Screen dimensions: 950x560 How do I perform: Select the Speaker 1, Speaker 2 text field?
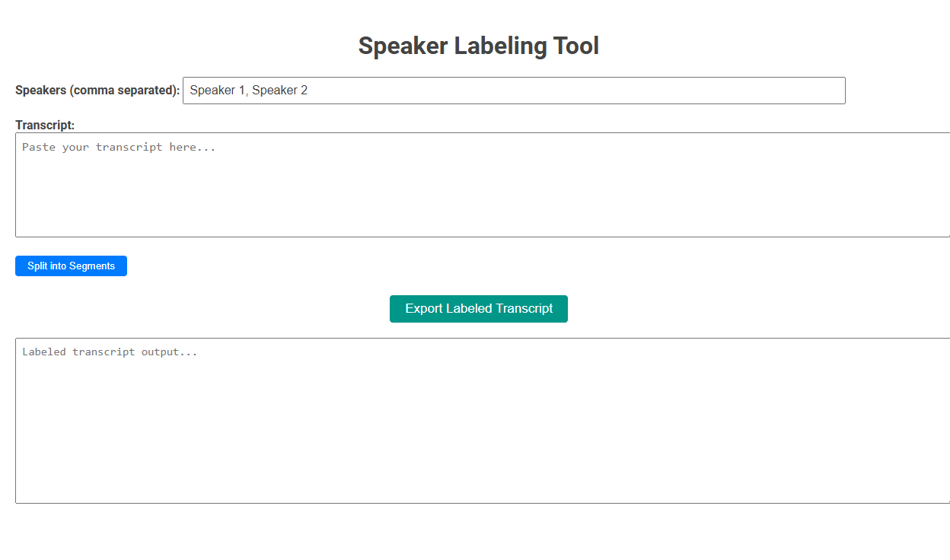[x=514, y=90]
